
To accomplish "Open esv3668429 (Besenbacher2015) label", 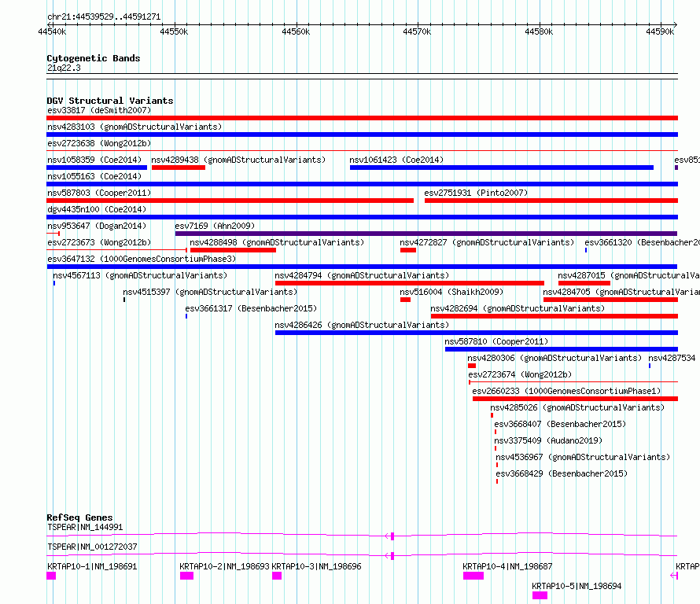I will [x=562, y=473].
